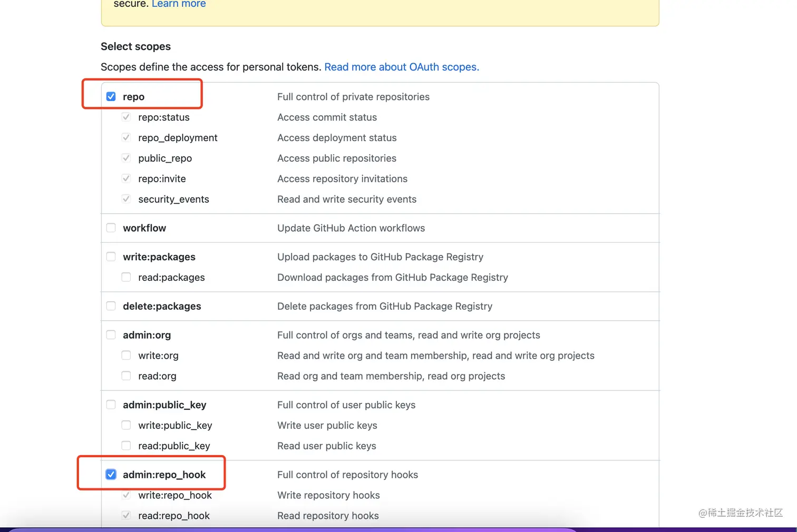
Task: Click the repo:invite sub-scope checkbox
Action: point(126,179)
